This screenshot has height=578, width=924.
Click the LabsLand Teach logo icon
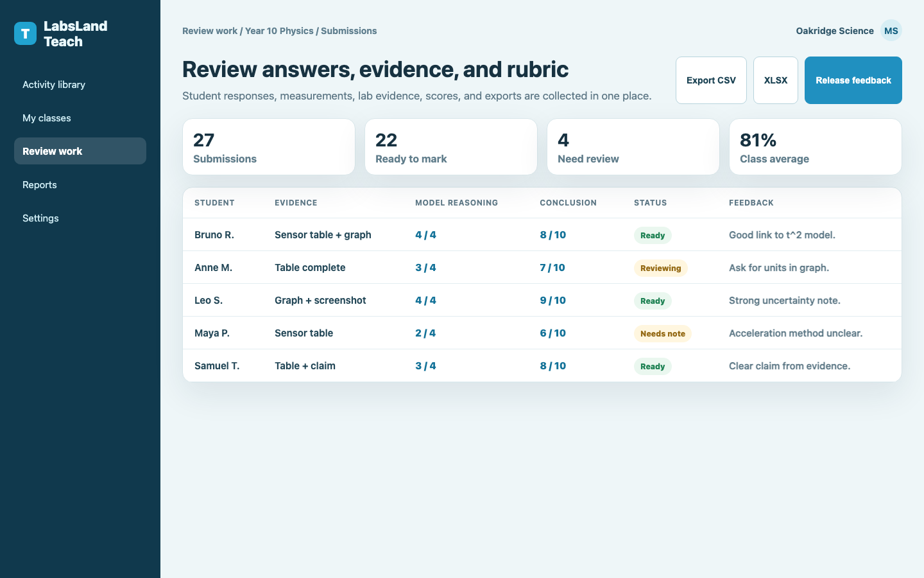(x=26, y=33)
